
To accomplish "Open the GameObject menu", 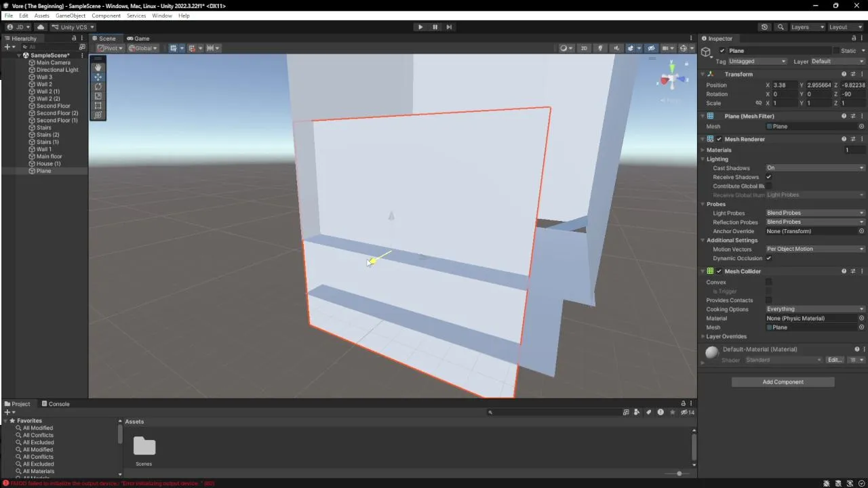I will pos(71,16).
